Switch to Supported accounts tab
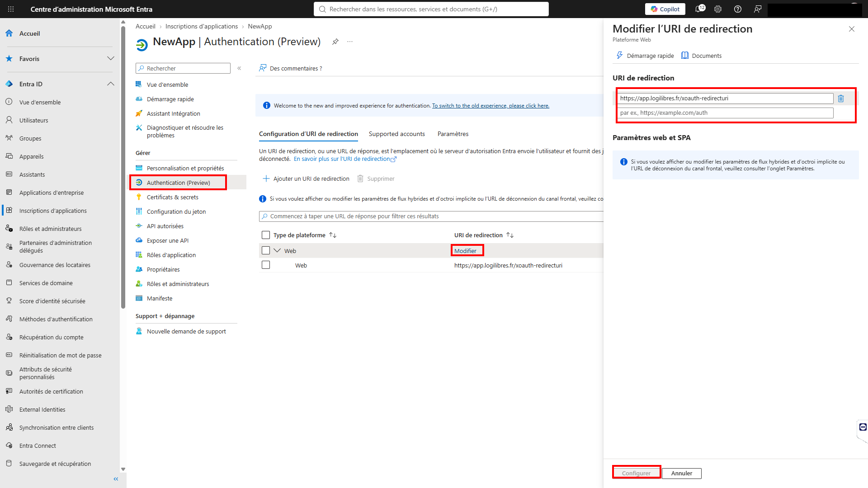 tap(397, 134)
